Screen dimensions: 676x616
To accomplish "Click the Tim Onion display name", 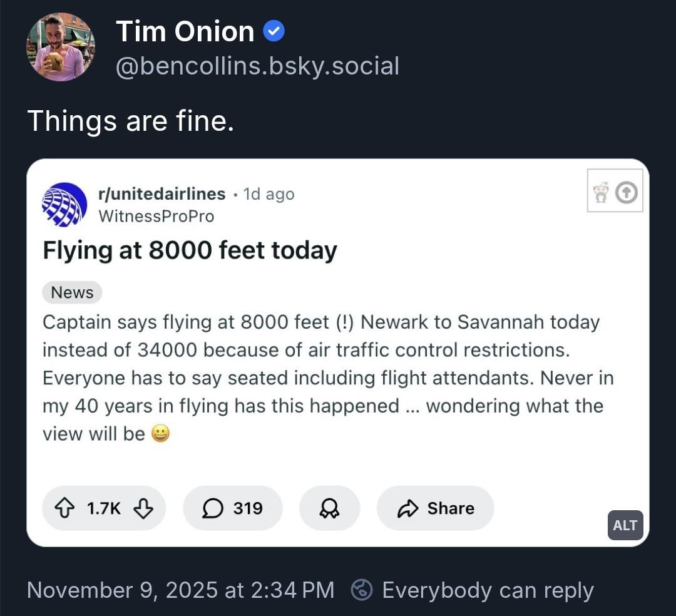I will 185,31.
